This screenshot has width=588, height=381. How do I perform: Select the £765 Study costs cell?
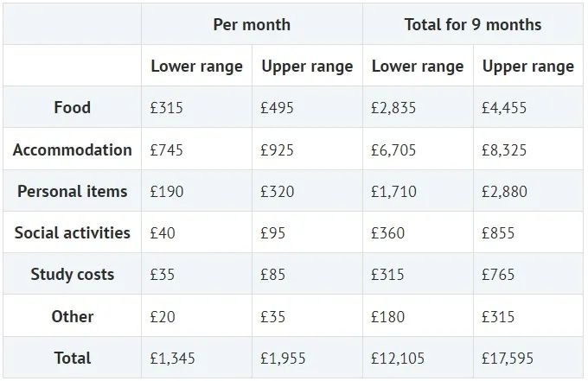click(x=498, y=275)
